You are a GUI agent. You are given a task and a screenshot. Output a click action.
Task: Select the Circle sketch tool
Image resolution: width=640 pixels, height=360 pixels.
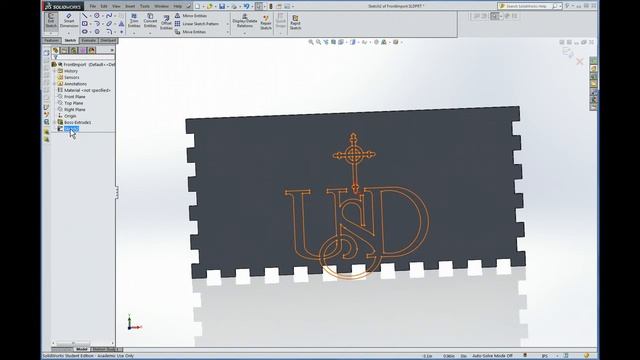tap(97, 16)
